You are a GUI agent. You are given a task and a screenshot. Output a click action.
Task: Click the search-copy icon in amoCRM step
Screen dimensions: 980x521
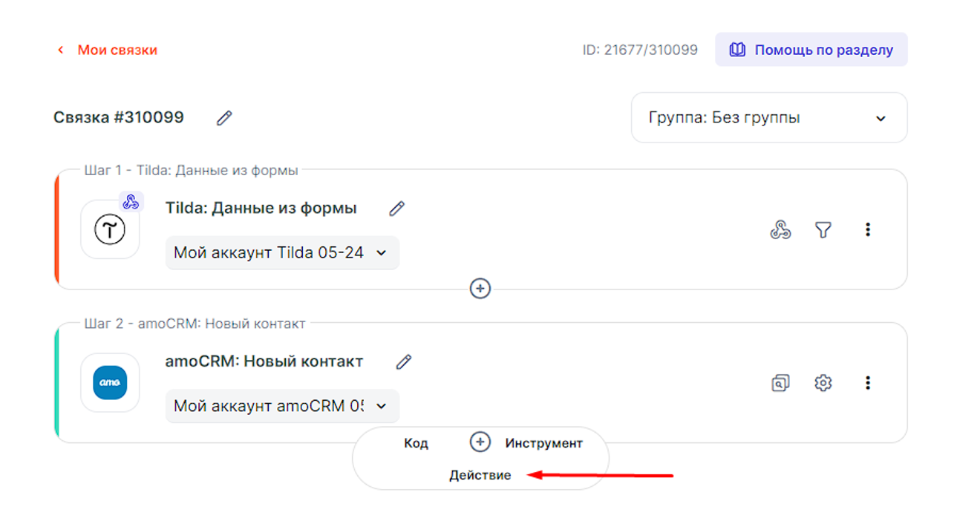click(x=780, y=383)
